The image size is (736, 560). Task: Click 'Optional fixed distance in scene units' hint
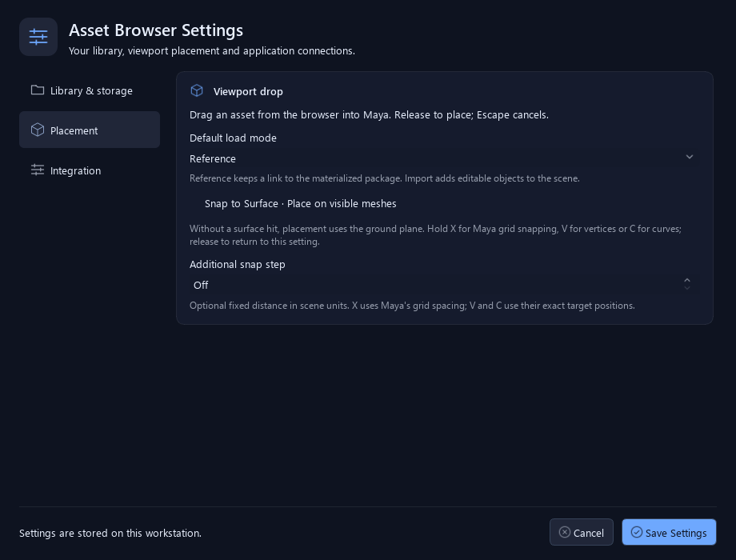tap(412, 306)
